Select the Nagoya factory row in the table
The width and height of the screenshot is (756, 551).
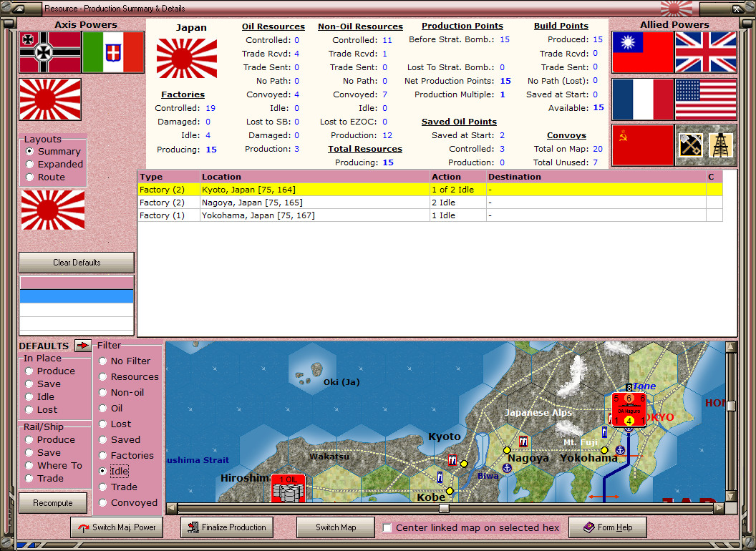tap(286, 201)
